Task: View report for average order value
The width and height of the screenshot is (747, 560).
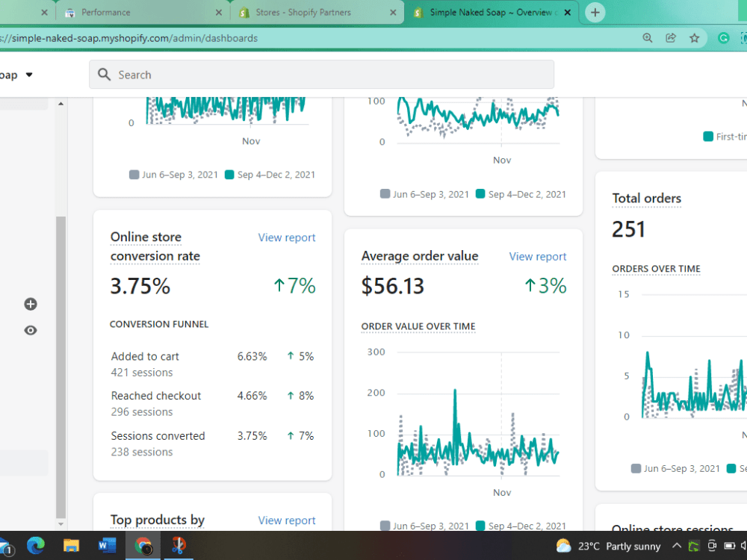Action: click(537, 257)
